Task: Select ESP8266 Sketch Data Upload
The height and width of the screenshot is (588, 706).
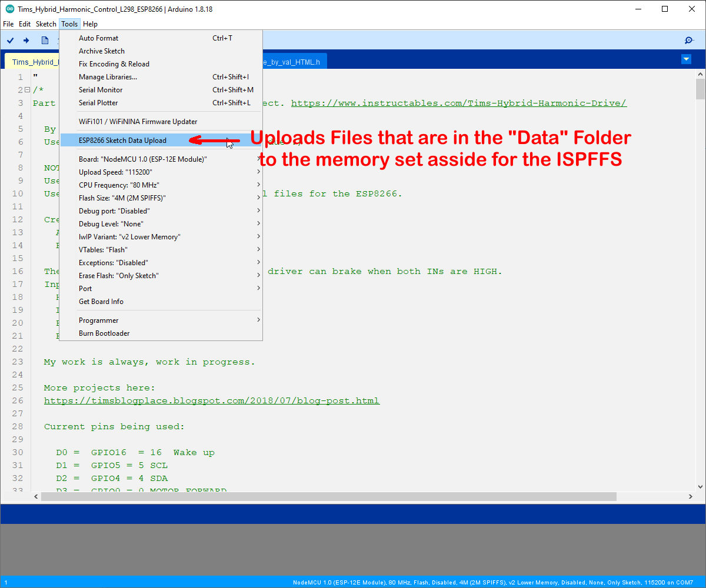Action: tap(161, 141)
